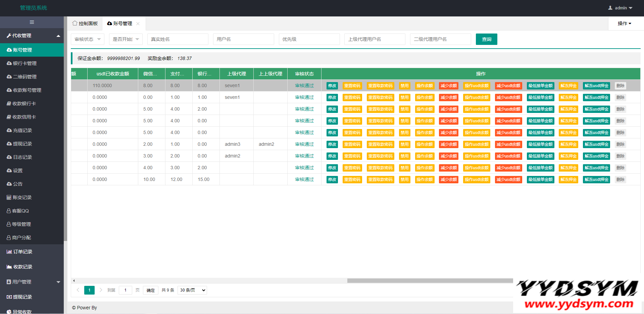Collapse sidebar using the hamburger menu icon

[32, 22]
